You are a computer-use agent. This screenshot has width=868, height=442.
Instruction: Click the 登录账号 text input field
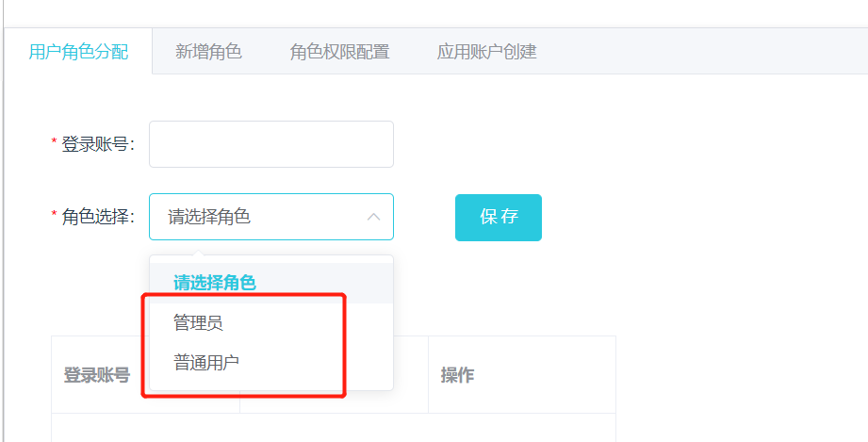(270, 144)
